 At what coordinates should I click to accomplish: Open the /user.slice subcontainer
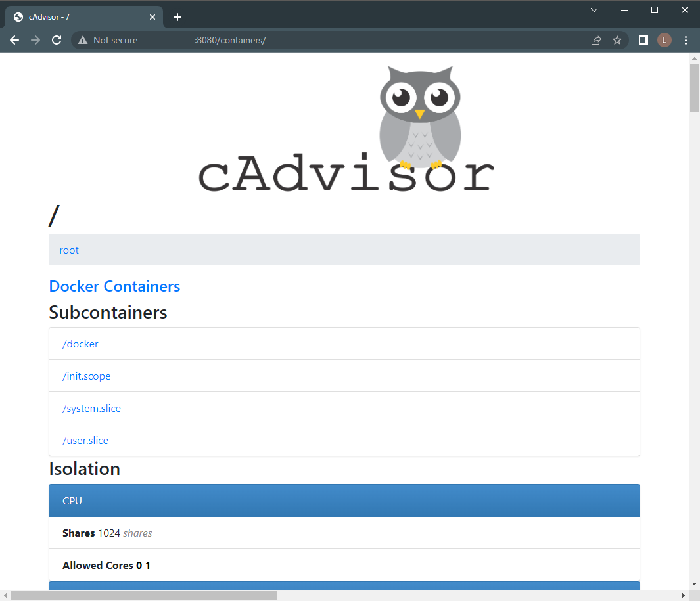(x=85, y=440)
